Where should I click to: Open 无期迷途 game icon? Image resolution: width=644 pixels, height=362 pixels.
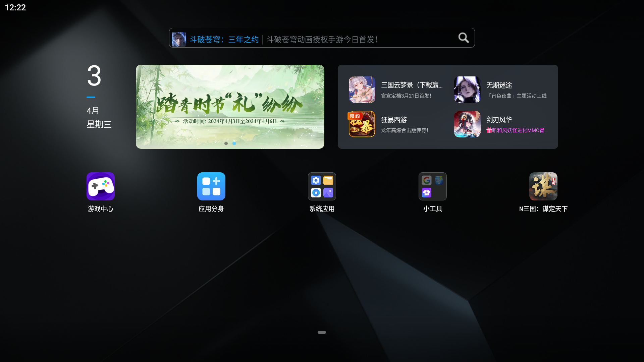(x=467, y=89)
